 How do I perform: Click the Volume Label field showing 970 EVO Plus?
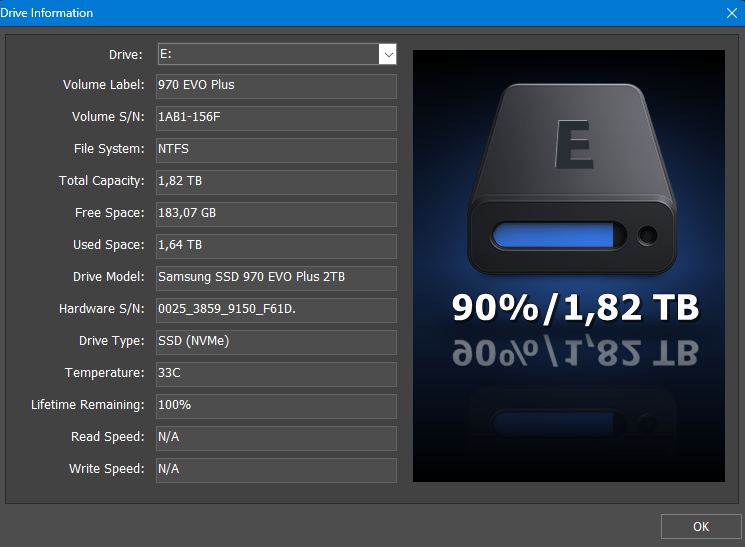276,86
